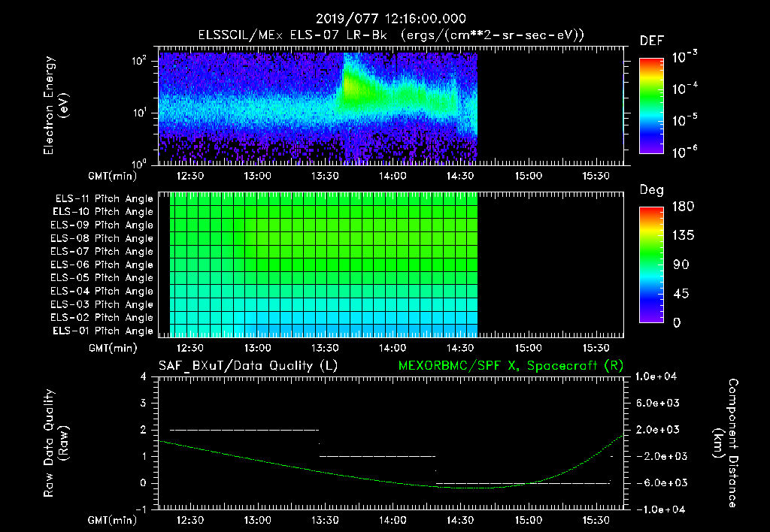Click 13:30 time tick under the electron spectrogram
This screenshot has width=770, height=532.
325,176
